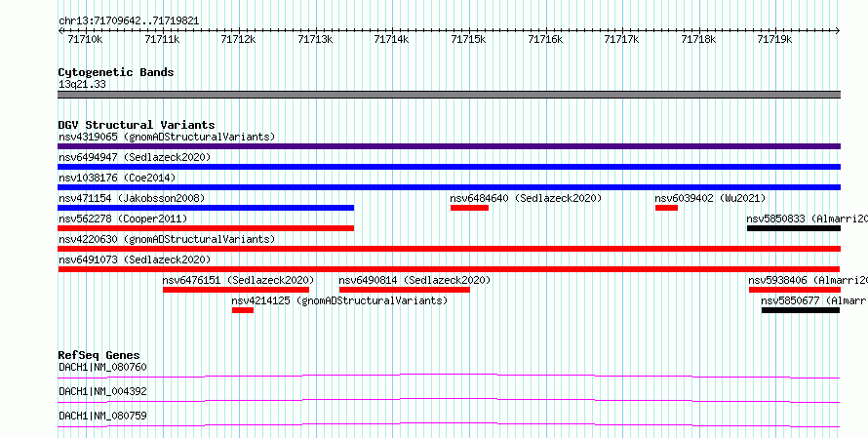Click the nsv1038176 Coe2014 blue bar
868x438 pixels.
click(449, 187)
